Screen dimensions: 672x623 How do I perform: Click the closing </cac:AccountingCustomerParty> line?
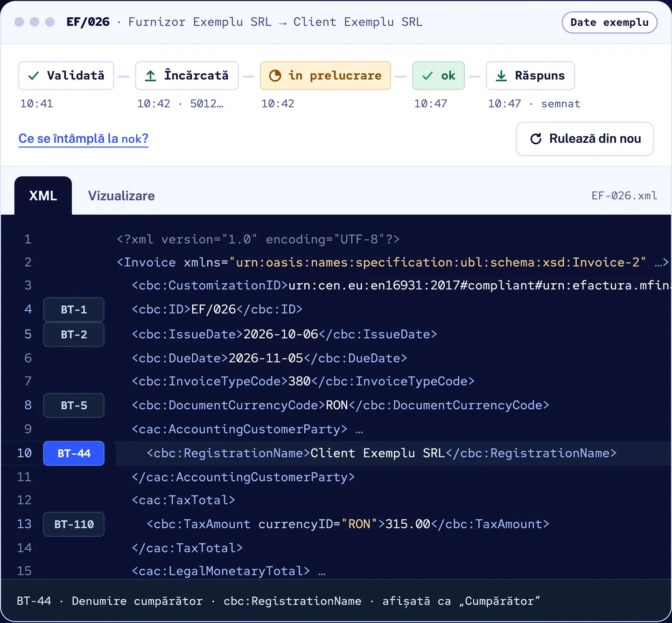[243, 477]
